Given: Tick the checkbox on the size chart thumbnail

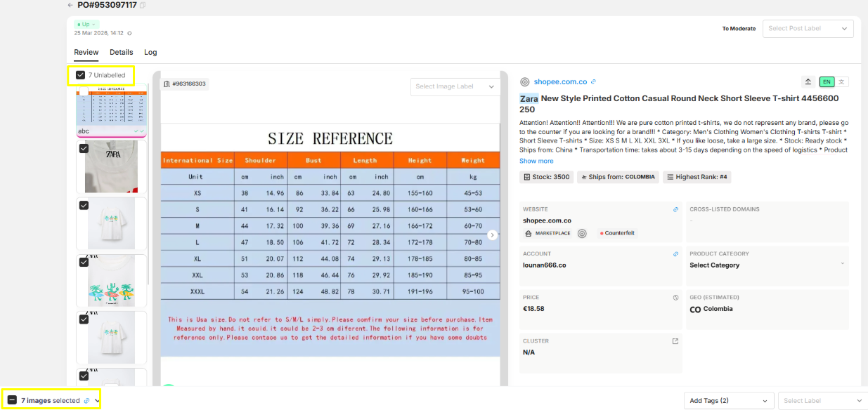Looking at the screenshot, I should click(x=84, y=91).
